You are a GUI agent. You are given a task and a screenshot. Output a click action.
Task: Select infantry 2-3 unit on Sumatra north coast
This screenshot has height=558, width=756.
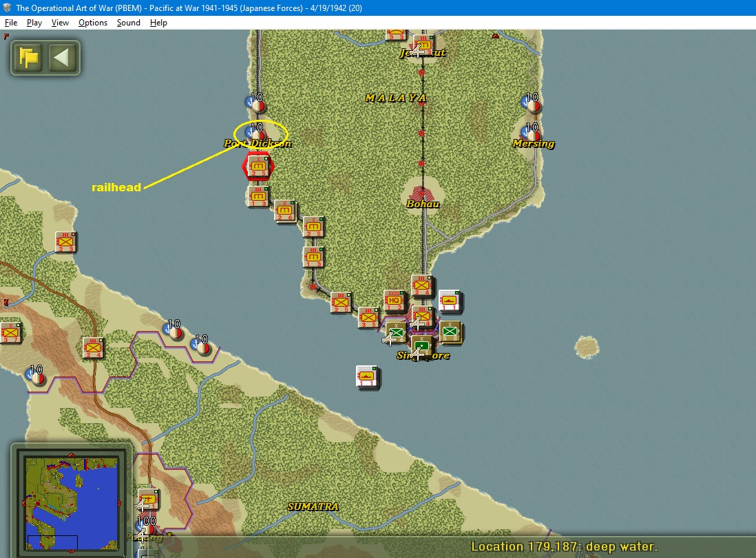66,242
